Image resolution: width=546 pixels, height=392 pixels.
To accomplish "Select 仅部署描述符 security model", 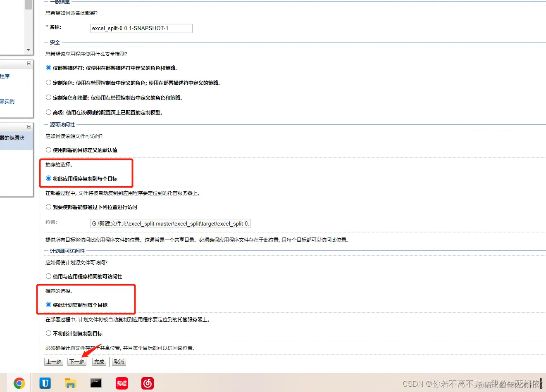I will [x=49, y=68].
